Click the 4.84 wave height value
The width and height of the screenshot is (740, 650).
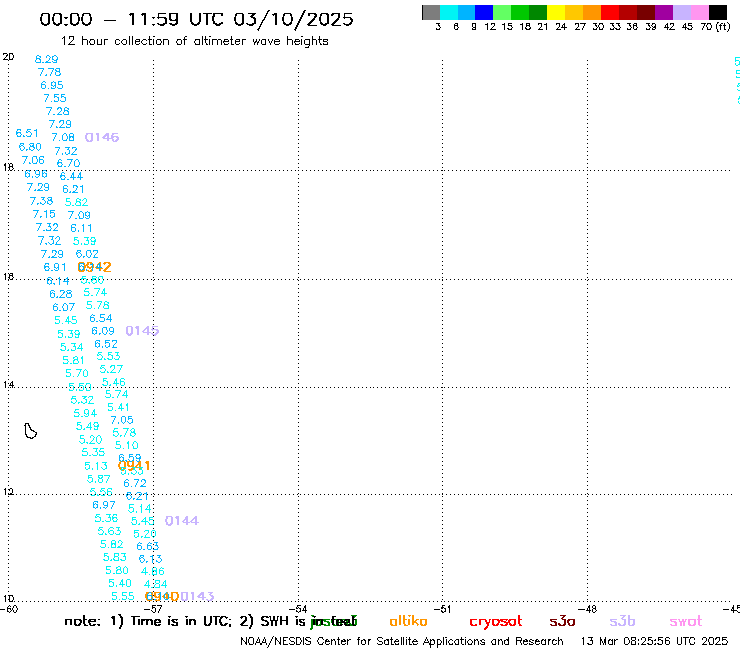point(156,584)
